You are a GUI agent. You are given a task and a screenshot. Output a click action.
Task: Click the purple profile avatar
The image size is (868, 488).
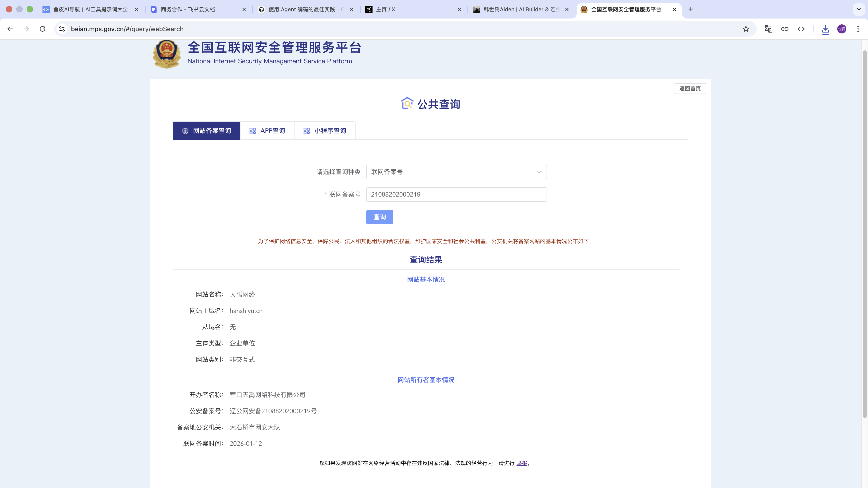(x=841, y=29)
